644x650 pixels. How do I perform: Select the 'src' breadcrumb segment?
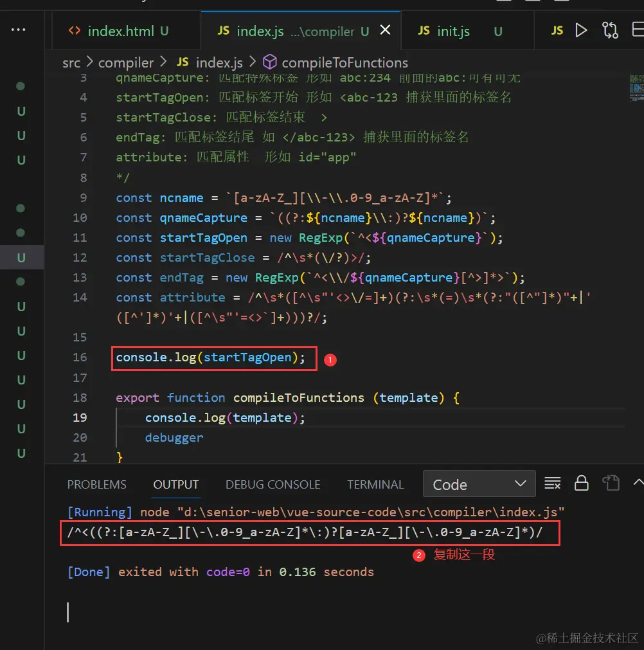(71, 62)
